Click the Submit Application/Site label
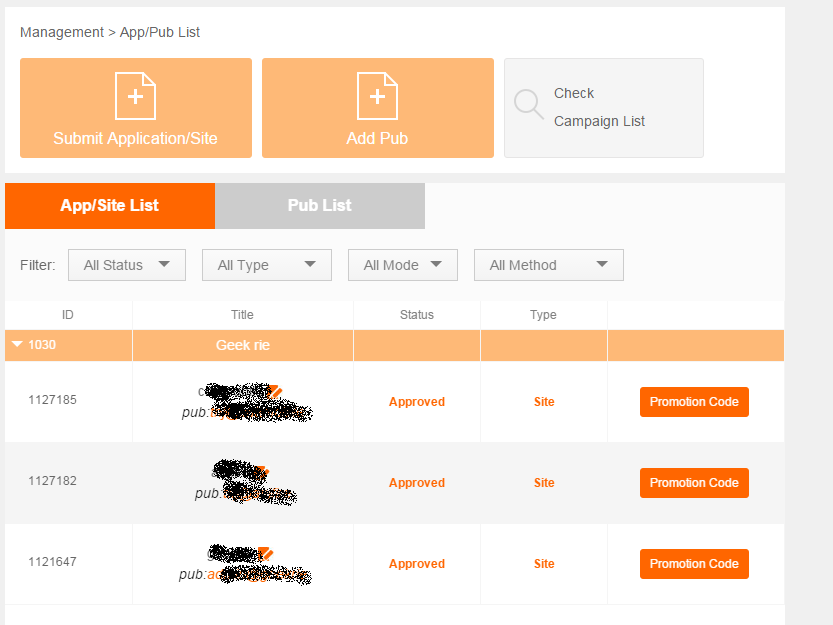 pos(135,138)
